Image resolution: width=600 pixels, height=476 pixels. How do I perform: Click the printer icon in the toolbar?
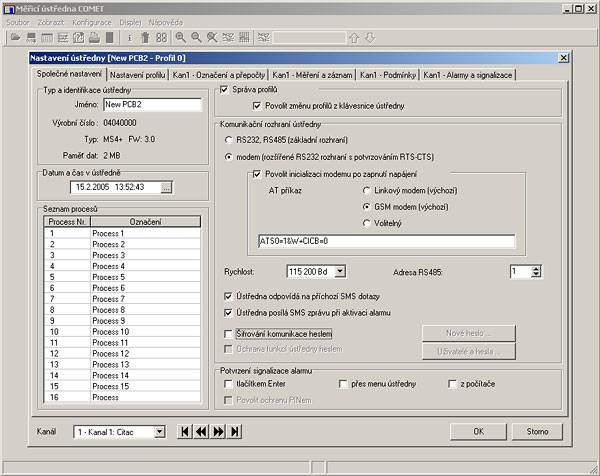tap(92, 38)
